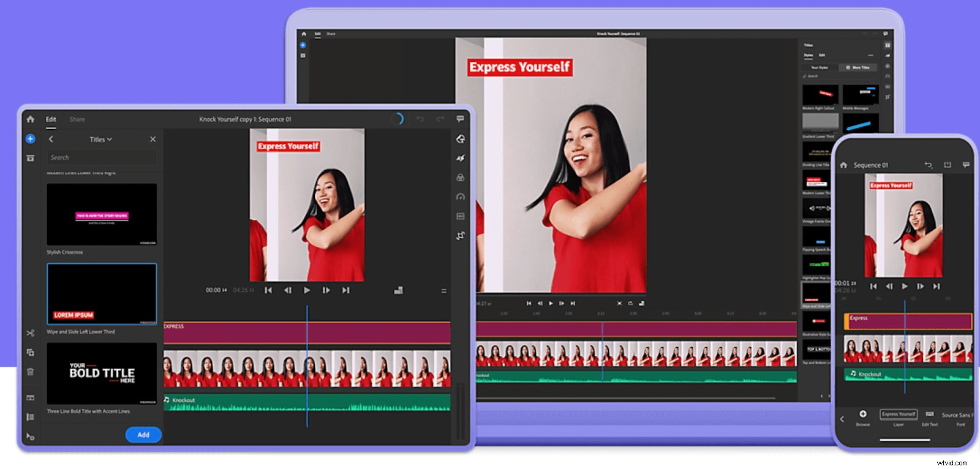Tap the feedback chat bubble on tablet
The image size is (980, 469).
[460, 119]
